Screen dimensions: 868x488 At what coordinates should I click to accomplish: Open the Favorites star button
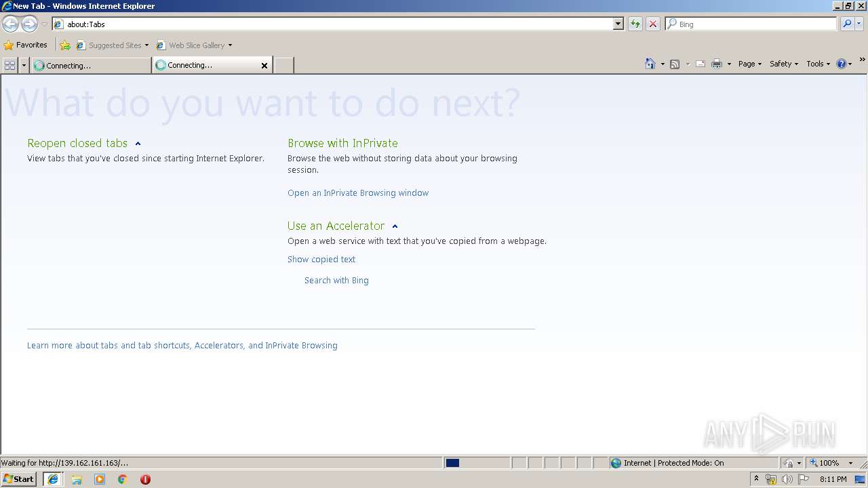click(x=25, y=45)
